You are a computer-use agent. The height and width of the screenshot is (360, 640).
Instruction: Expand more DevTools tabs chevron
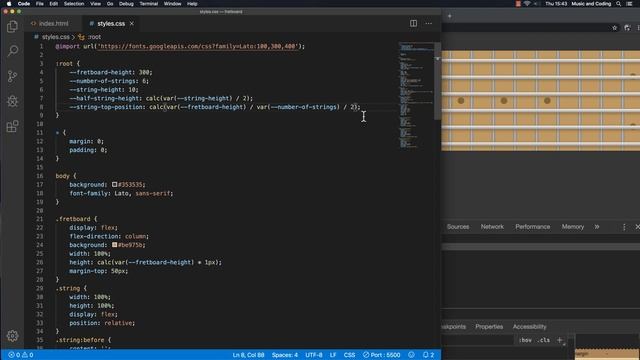point(597,227)
